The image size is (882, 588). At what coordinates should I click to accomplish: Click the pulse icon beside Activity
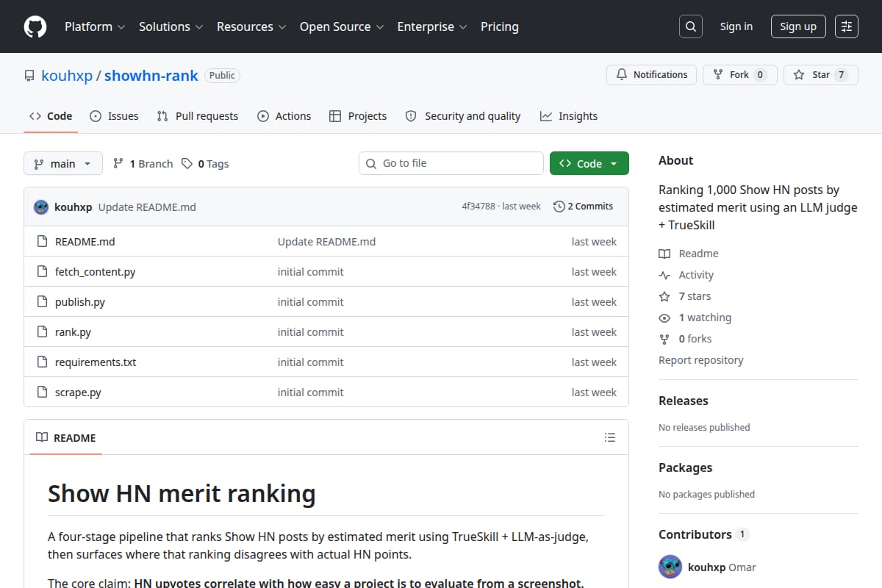click(x=664, y=275)
